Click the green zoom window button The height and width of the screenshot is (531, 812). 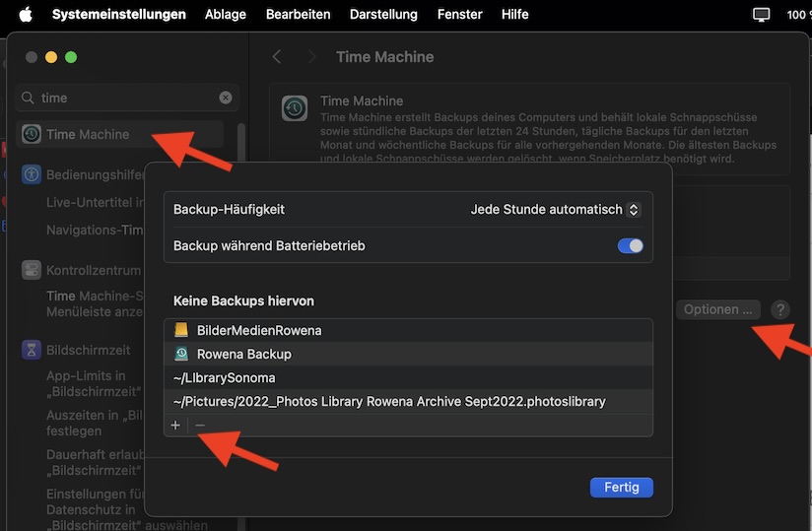71,57
